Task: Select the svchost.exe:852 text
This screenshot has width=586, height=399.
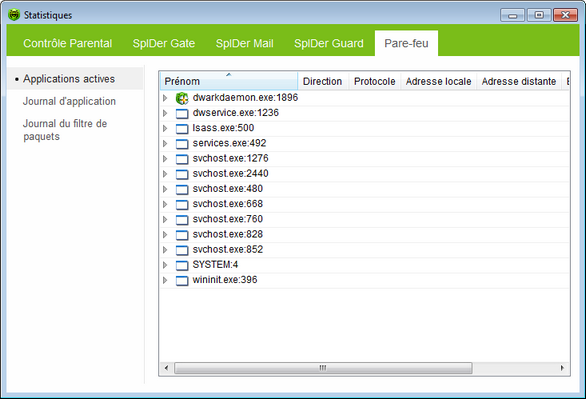Action: click(x=228, y=250)
